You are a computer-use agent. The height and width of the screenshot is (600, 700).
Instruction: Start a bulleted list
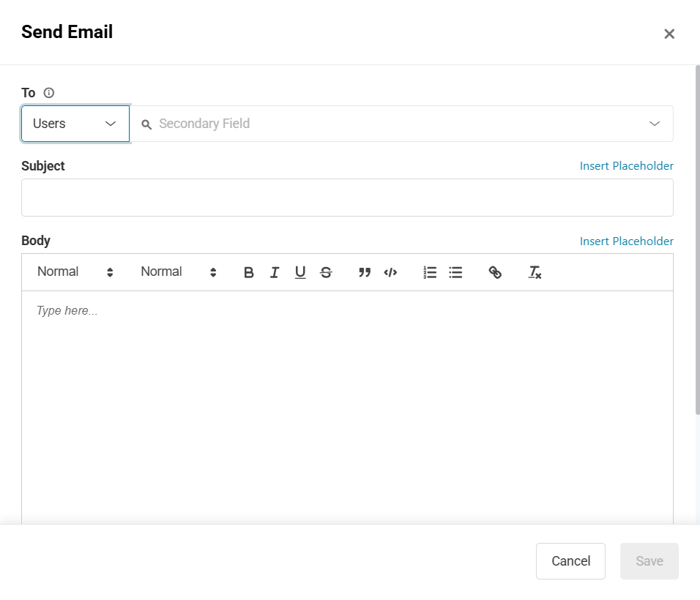pyautogui.click(x=455, y=272)
